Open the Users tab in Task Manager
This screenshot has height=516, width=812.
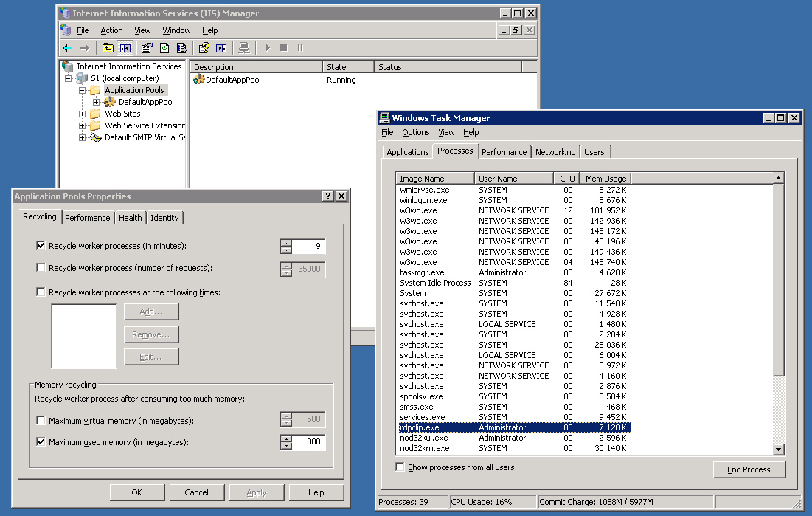[594, 152]
